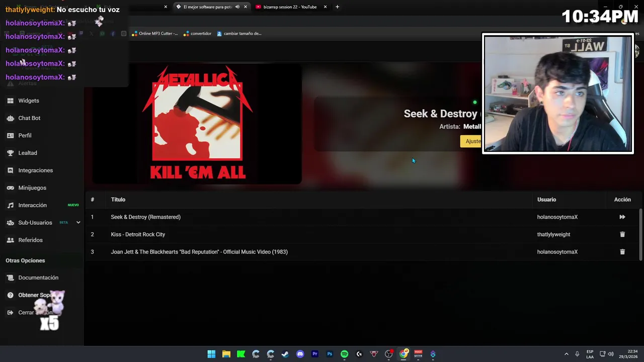
Task: Click the song queue vertical scrollbar
Action: click(x=640, y=235)
